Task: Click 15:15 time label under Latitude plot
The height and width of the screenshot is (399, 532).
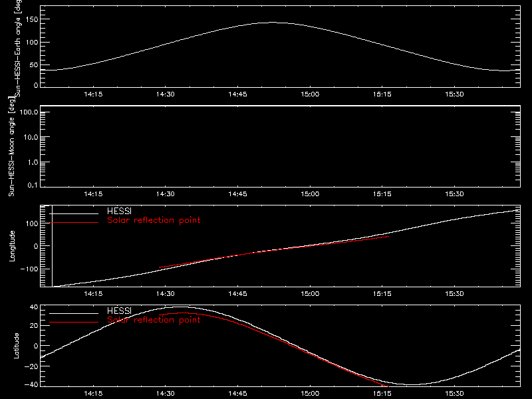Action: 382,393
